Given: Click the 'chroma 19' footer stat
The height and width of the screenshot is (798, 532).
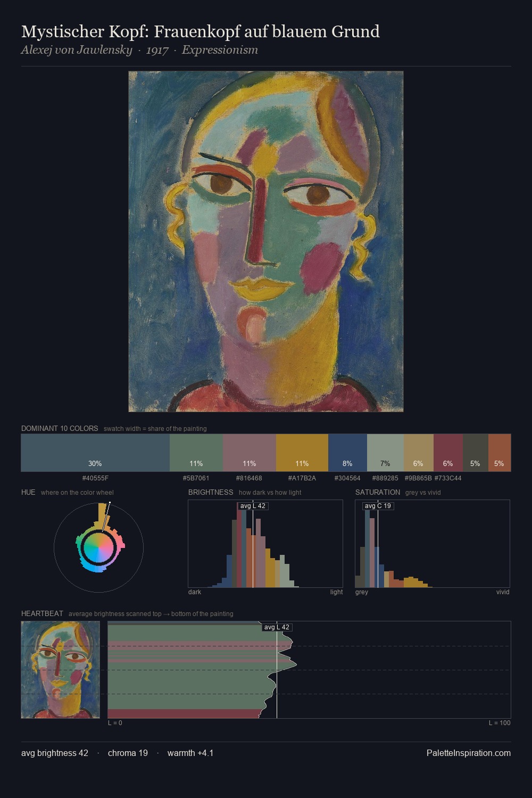Looking at the screenshot, I should [x=128, y=753].
